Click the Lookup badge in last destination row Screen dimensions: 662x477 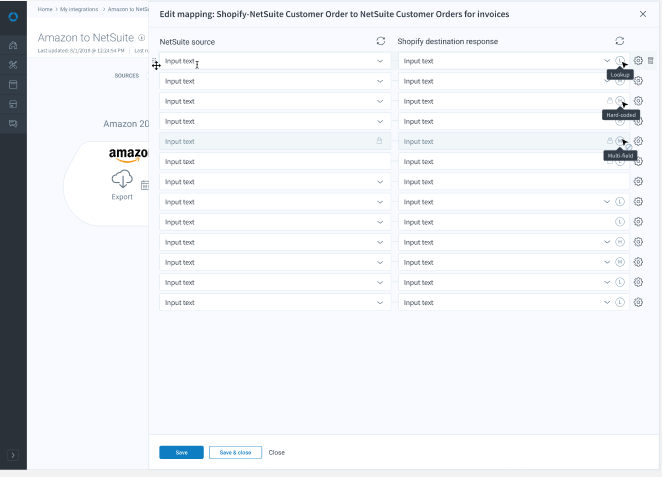[x=620, y=302]
